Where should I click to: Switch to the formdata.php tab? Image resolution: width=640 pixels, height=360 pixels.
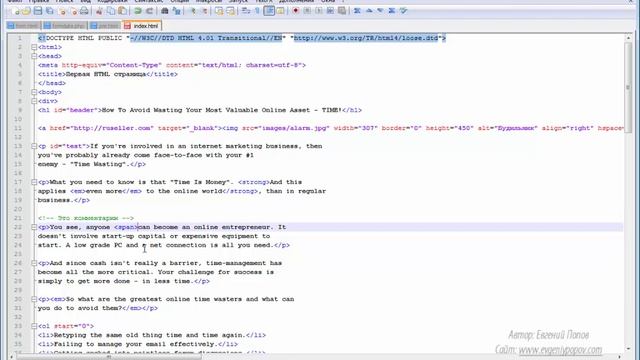[64, 26]
